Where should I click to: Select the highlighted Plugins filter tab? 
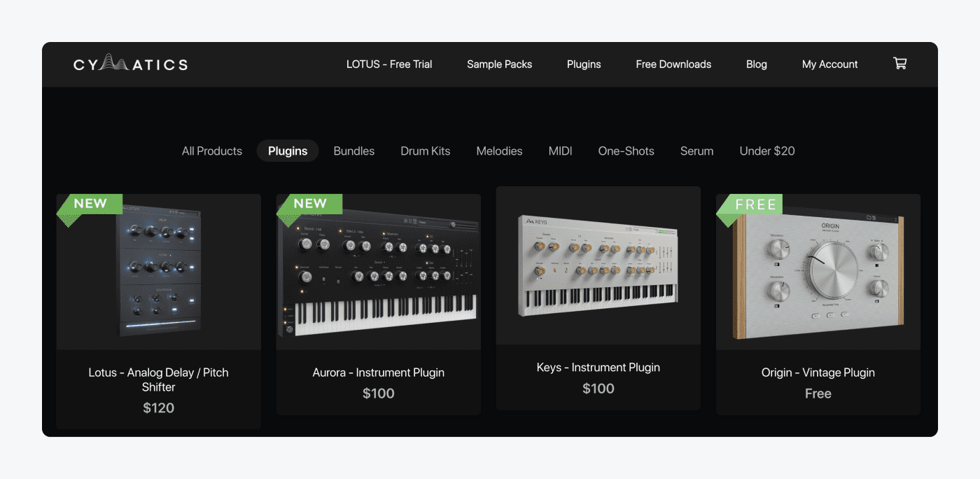point(288,151)
